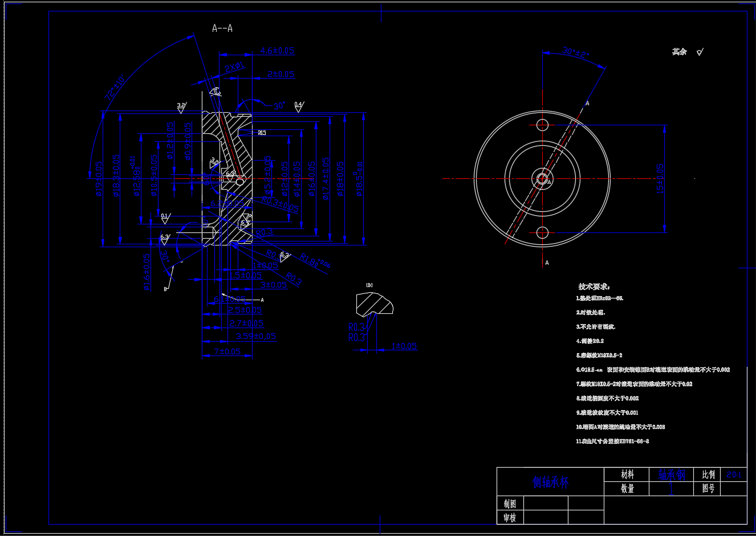Click the empty cell next to 制图
The image size is (756, 536).
pyautogui.click(x=546, y=504)
